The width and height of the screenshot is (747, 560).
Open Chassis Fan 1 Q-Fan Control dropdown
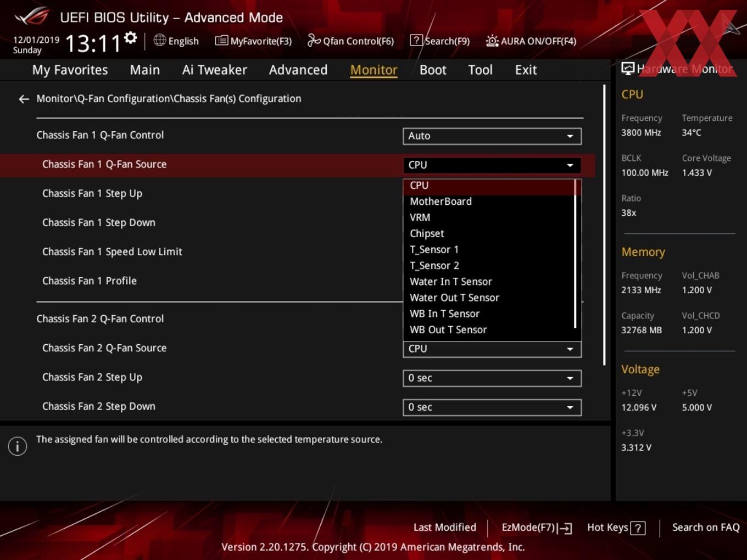pos(492,136)
